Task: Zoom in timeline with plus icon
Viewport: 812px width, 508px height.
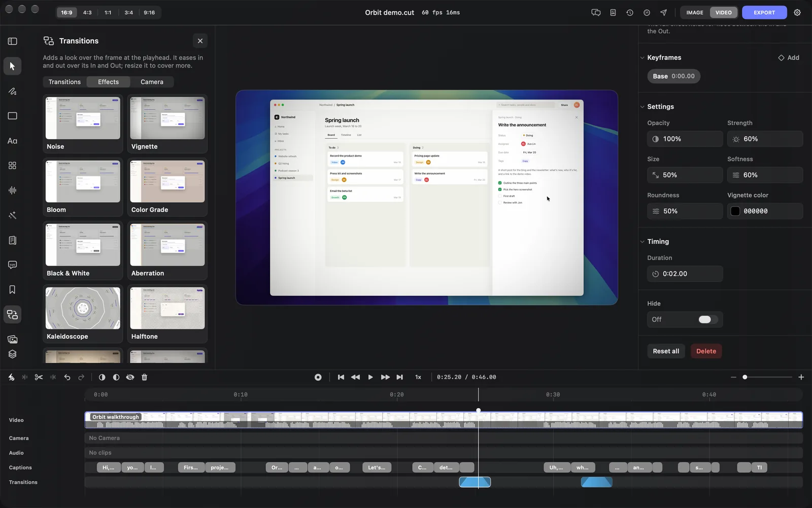Action: tap(801, 377)
